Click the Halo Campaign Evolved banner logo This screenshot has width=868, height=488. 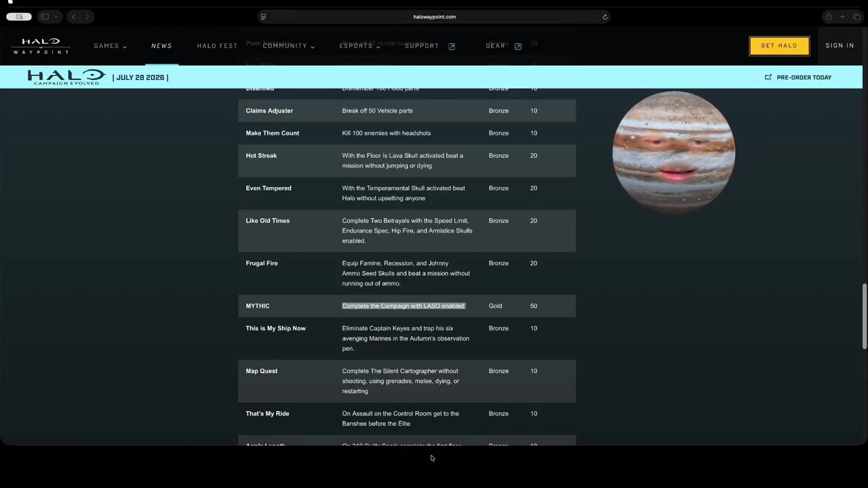pos(66,77)
